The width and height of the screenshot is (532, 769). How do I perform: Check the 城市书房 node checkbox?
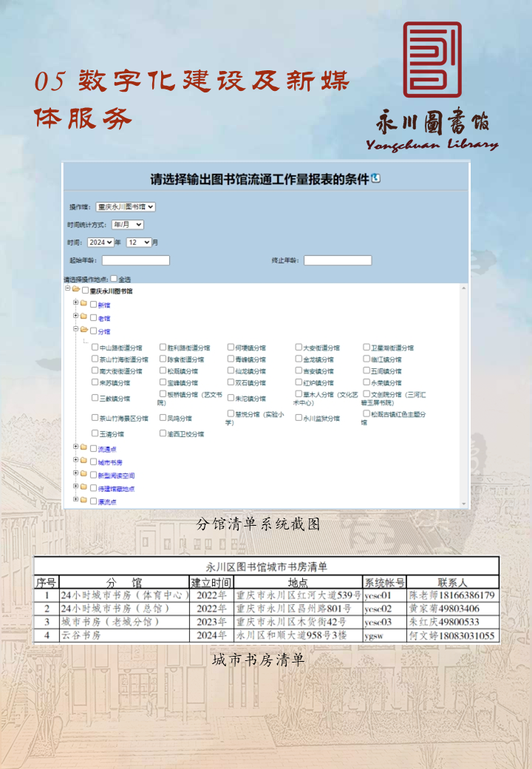click(x=93, y=461)
